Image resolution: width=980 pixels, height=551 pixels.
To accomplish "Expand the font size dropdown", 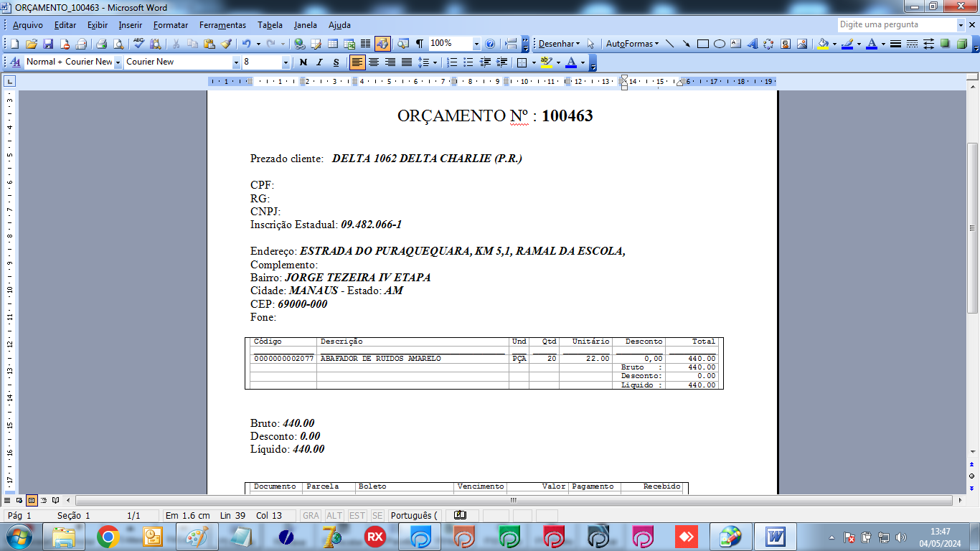I will pyautogui.click(x=286, y=62).
